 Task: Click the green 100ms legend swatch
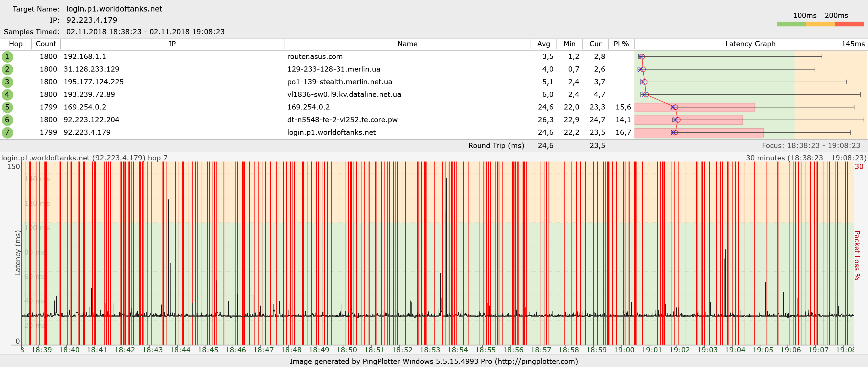click(791, 24)
